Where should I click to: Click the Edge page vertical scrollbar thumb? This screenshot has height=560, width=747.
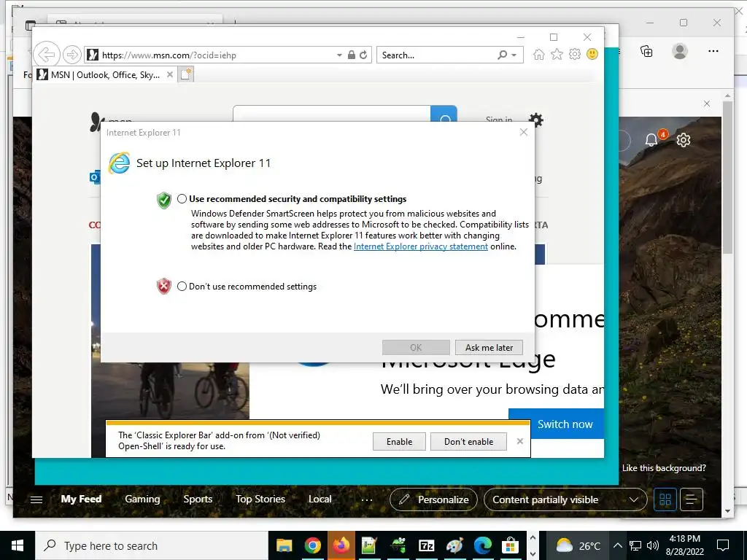[727, 176]
